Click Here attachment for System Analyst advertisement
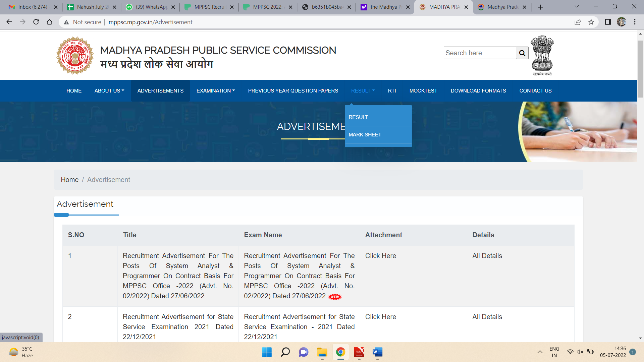 click(x=380, y=256)
